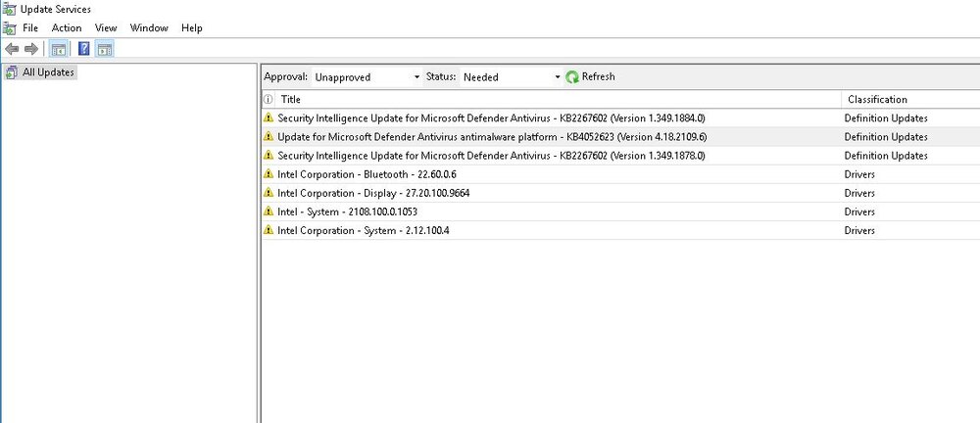Expand the Approval dropdown showing Unapproved
Viewport: 980px width, 423px height.
click(367, 77)
